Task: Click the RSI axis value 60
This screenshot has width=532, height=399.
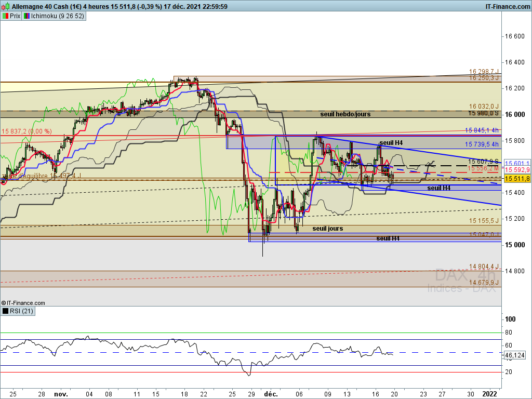Action: pos(509,345)
